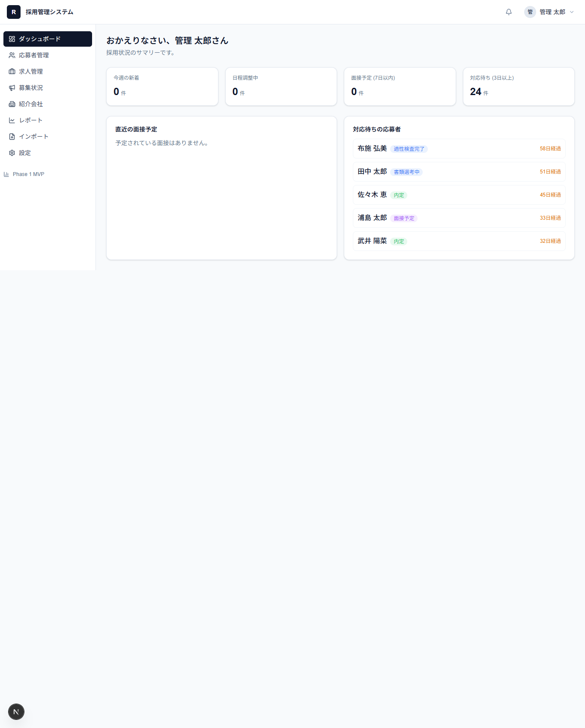Open 設定 in the sidebar
Image resolution: width=585 pixels, height=728 pixels.
48,153
